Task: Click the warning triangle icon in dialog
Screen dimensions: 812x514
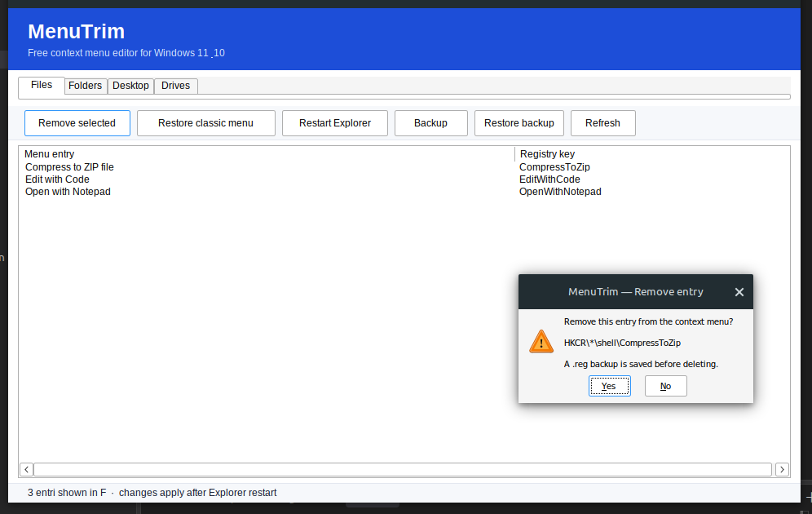Action: coord(541,342)
